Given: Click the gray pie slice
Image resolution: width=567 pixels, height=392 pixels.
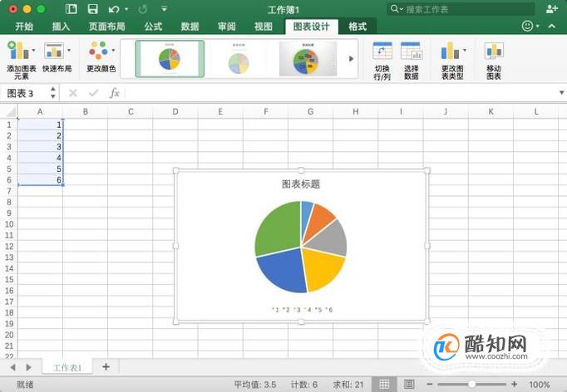Looking at the screenshot, I should click(331, 239).
